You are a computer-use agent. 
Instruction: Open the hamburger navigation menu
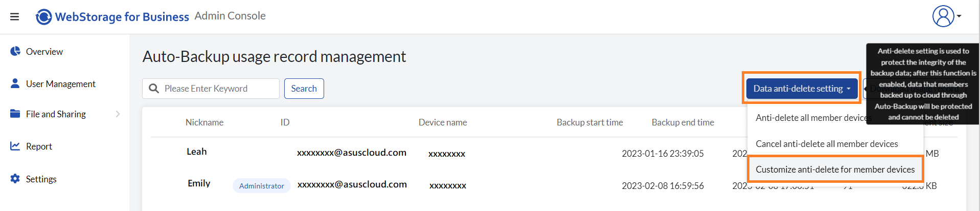click(x=15, y=17)
